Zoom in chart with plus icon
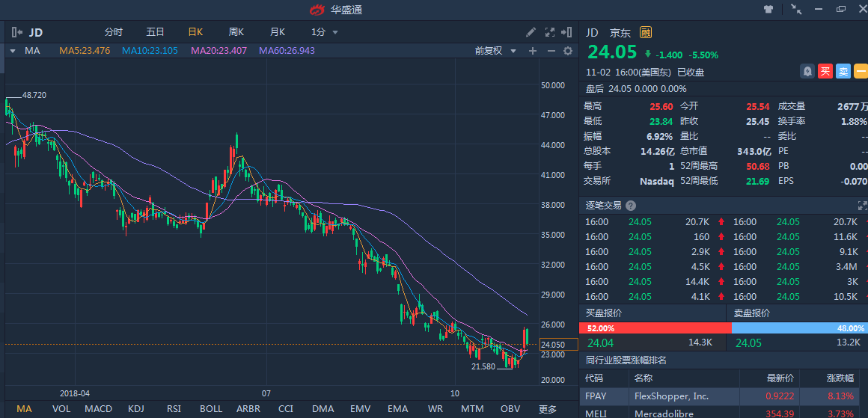 (533, 51)
